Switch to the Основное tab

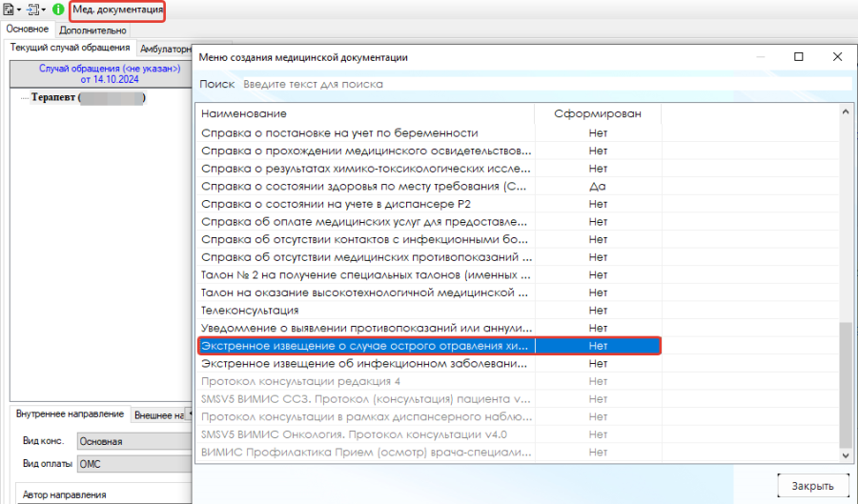coord(28,29)
